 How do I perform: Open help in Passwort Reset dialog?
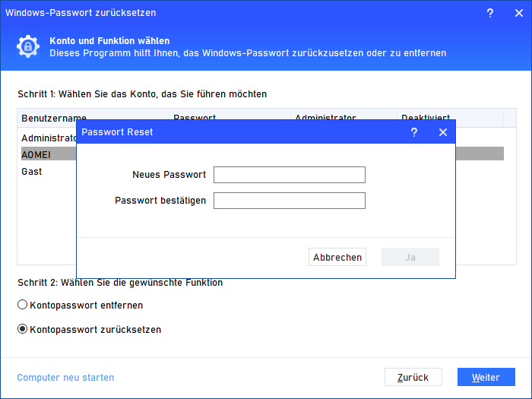(x=414, y=132)
